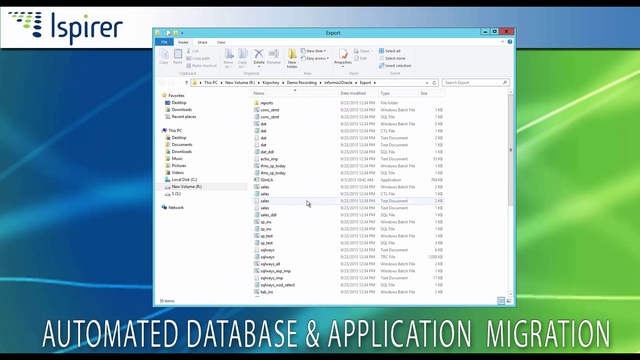Sort by the Size column header
640x360 pixels.
coord(424,93)
